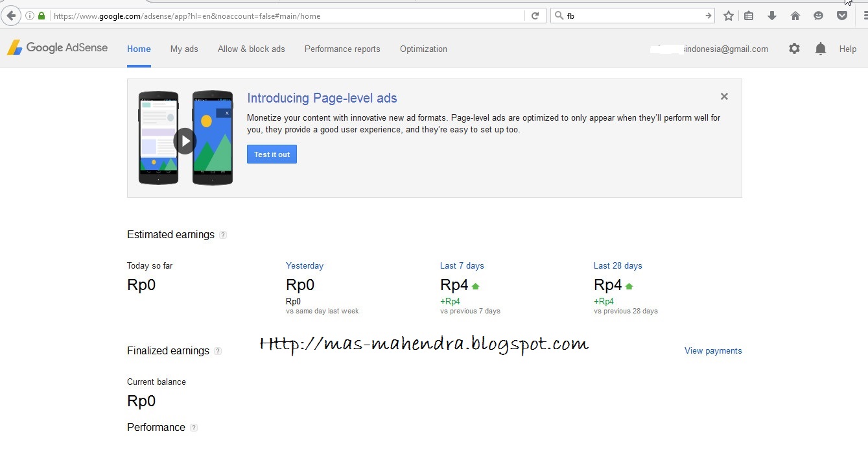Open the Finalized earnings help tooltip
868x451 pixels.
(218, 350)
